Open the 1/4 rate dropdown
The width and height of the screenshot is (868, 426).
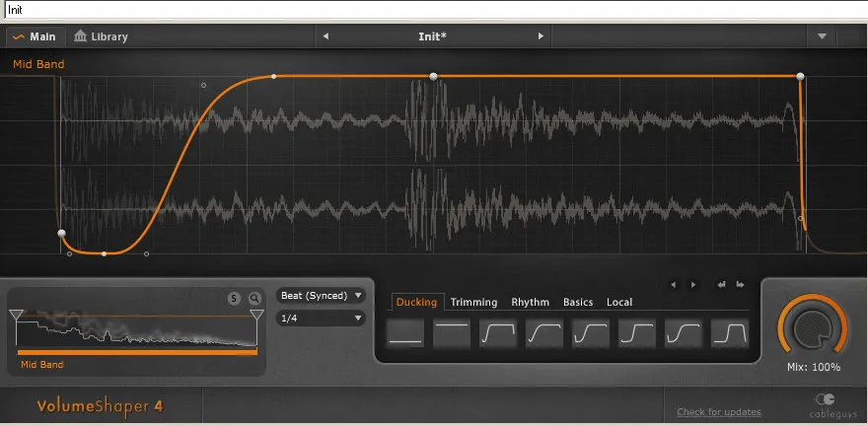[x=322, y=319]
